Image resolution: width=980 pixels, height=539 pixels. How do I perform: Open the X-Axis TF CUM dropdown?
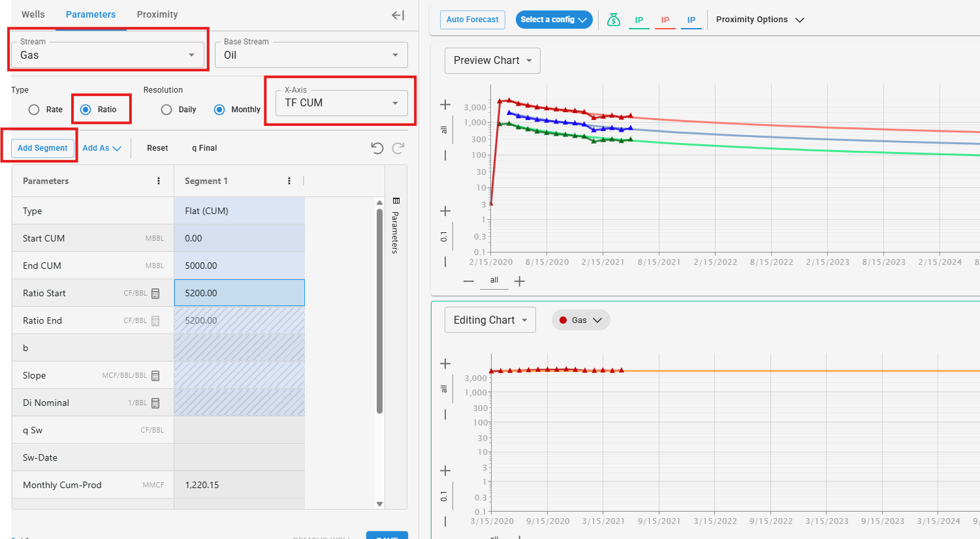tap(341, 103)
